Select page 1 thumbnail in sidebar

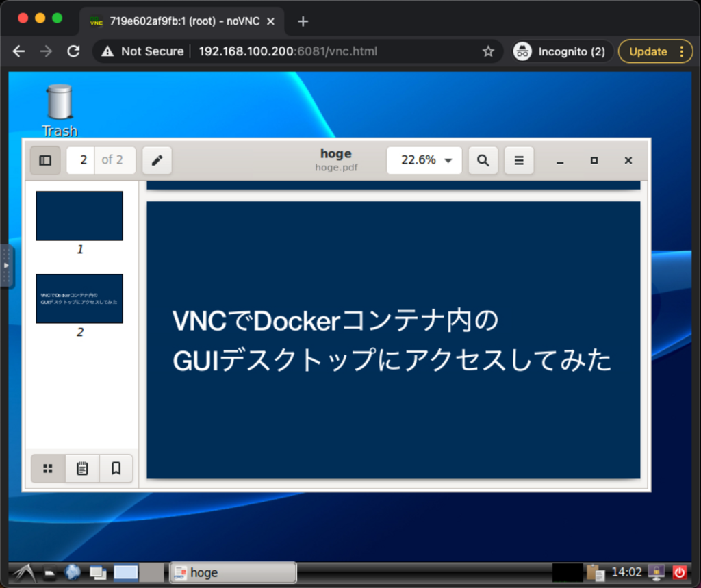pos(79,216)
